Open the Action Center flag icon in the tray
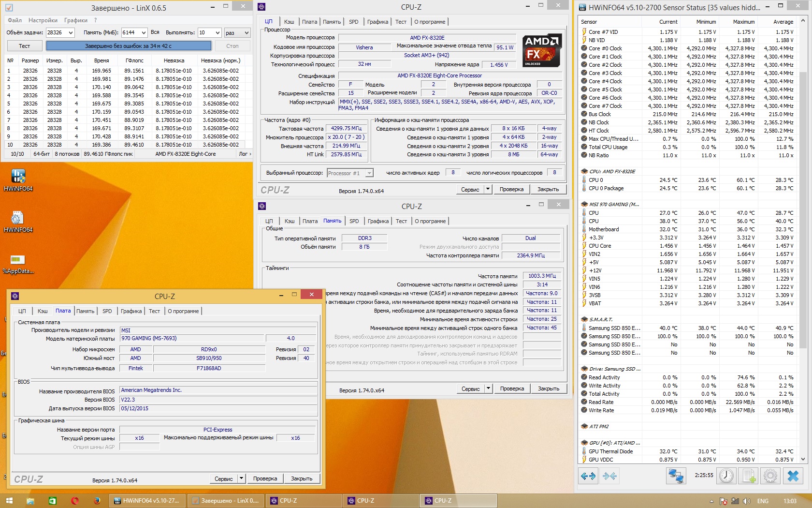Screen dimensions: 812x508 [x=724, y=501]
